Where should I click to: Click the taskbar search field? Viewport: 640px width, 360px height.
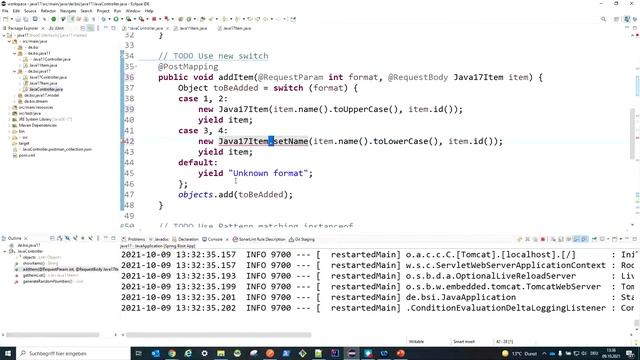tap(73, 353)
